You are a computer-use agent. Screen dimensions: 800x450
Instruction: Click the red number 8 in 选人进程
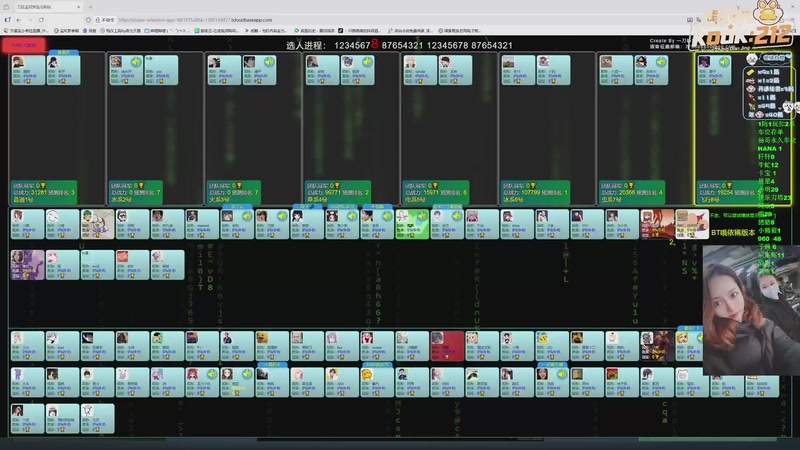pos(374,44)
